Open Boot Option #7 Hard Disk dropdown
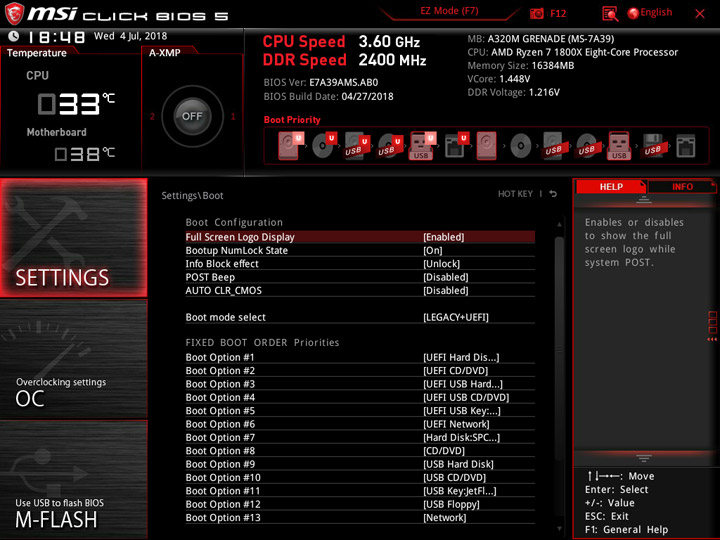The height and width of the screenshot is (540, 720). [461, 437]
